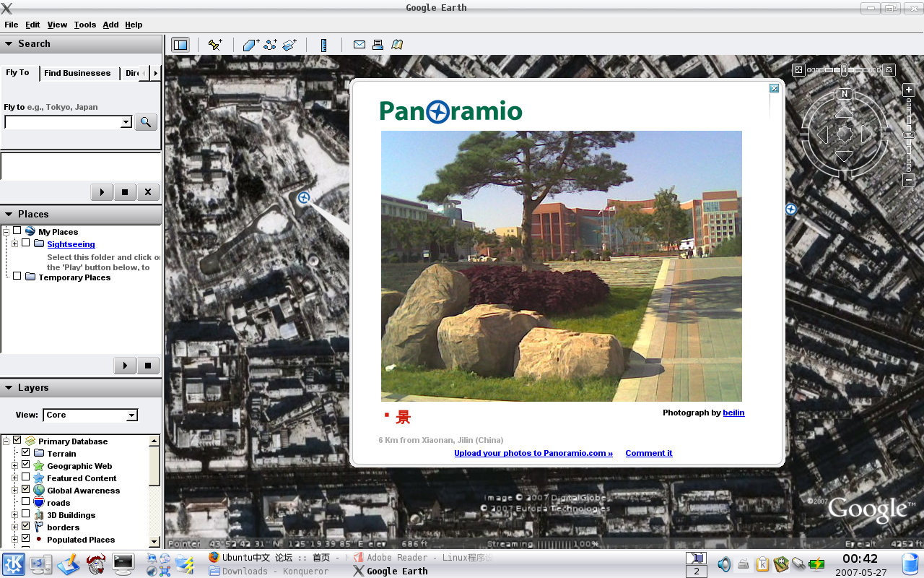This screenshot has height=578, width=924.
Task: Click the Fly to text input field
Action: click(x=63, y=122)
